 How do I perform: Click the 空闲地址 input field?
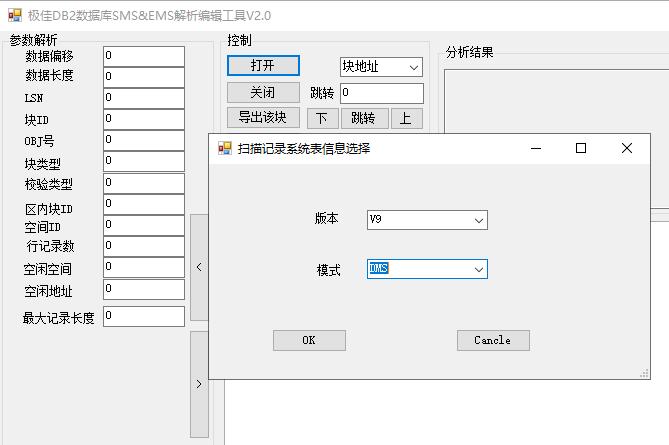pyautogui.click(x=144, y=289)
